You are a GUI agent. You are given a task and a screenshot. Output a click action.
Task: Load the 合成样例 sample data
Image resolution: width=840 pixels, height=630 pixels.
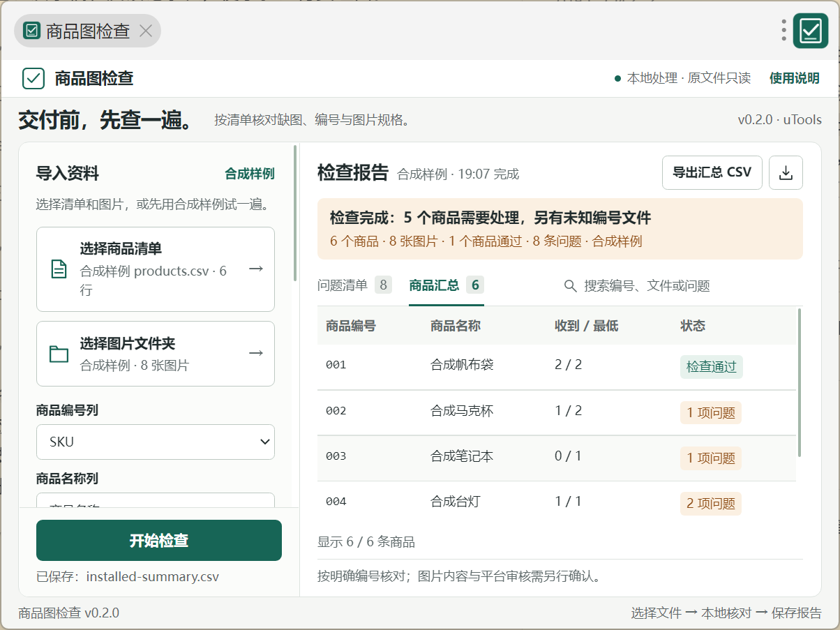point(249,174)
